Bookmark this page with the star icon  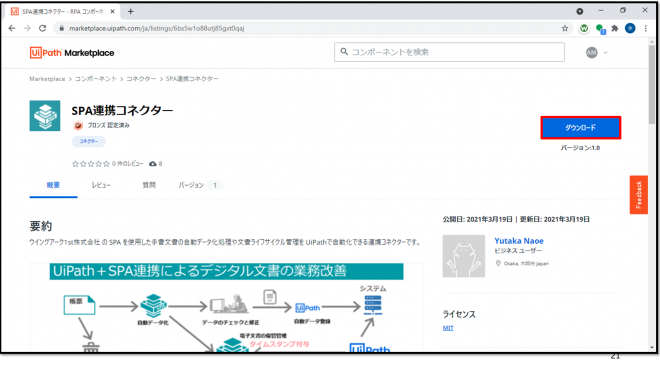coord(565,28)
